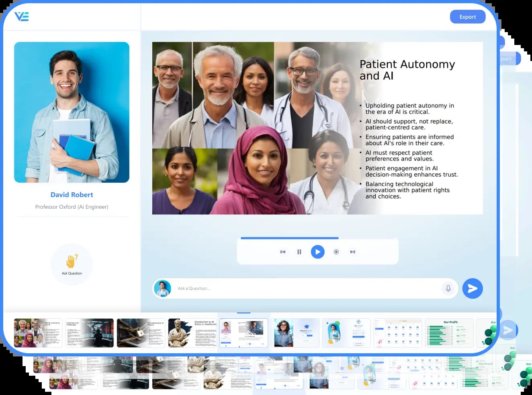Screen dimensions: 532x395
Task: Activate the microphone voice input
Action: click(x=448, y=289)
